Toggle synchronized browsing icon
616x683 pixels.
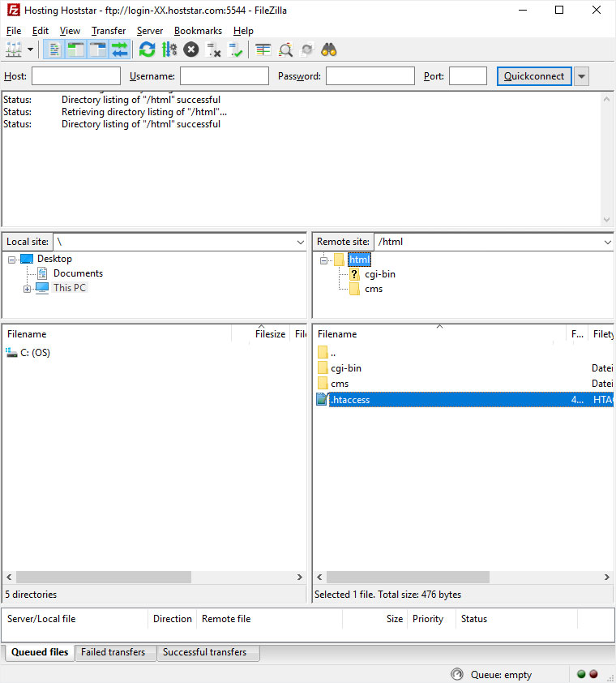point(307,49)
